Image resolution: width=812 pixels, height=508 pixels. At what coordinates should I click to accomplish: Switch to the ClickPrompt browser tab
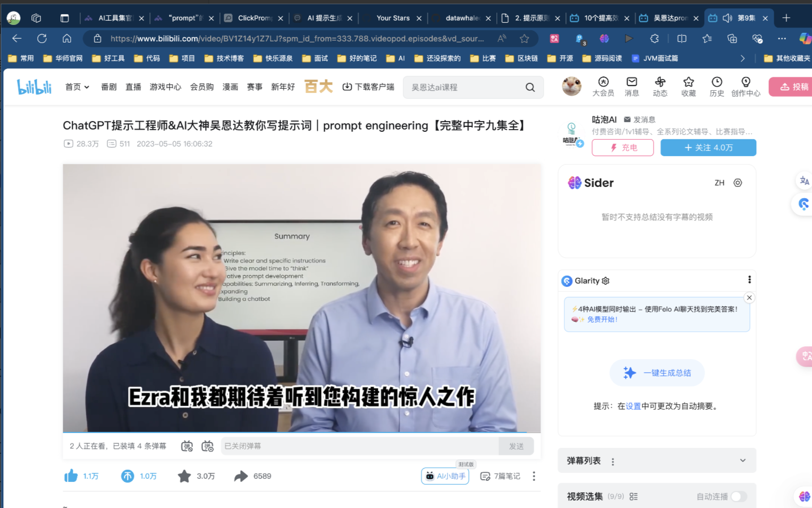coord(254,18)
